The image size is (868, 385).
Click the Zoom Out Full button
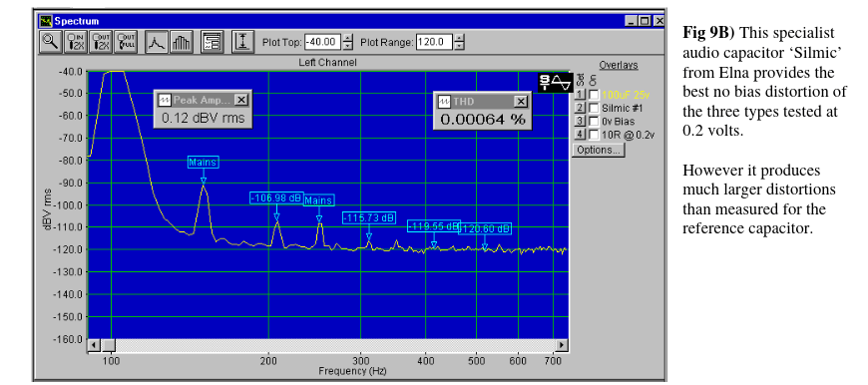(x=128, y=42)
